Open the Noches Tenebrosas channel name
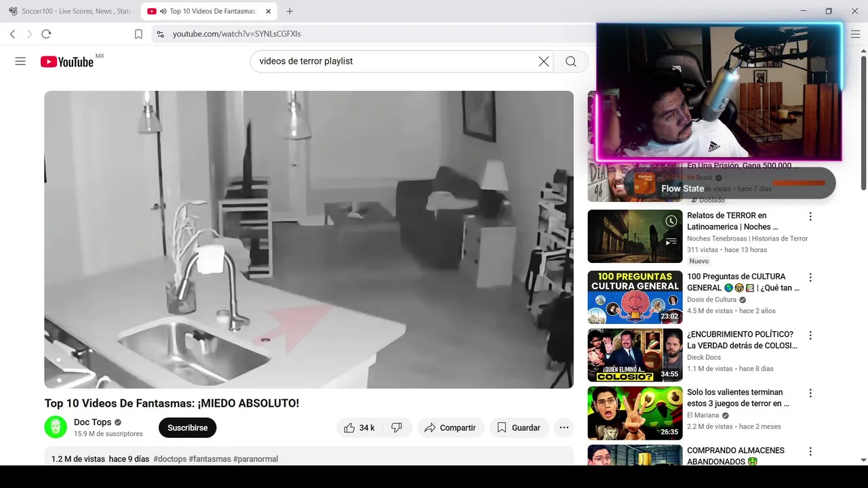 (x=747, y=239)
